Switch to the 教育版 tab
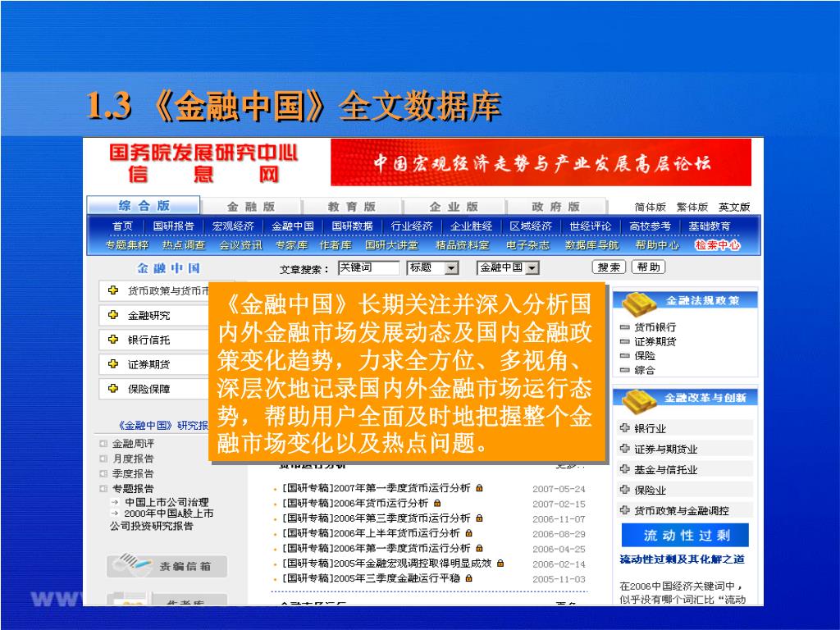The height and width of the screenshot is (630, 840). [351, 207]
